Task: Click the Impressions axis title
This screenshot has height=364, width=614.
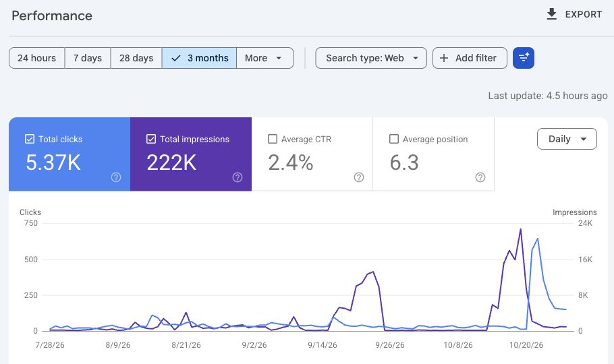Action: tap(574, 212)
